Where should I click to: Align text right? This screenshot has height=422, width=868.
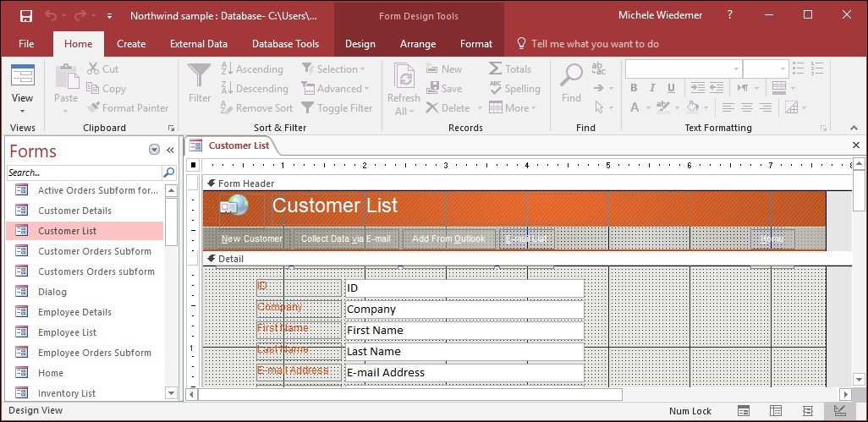pos(766,107)
